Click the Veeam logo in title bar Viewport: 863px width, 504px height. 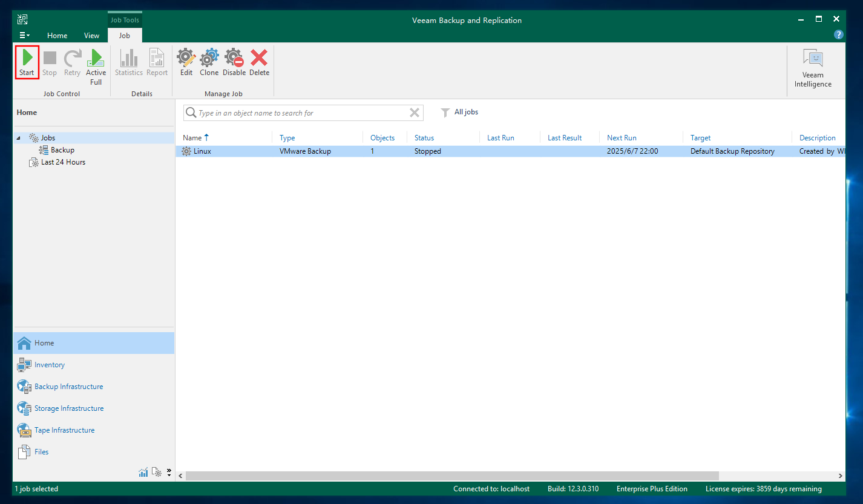22,19
